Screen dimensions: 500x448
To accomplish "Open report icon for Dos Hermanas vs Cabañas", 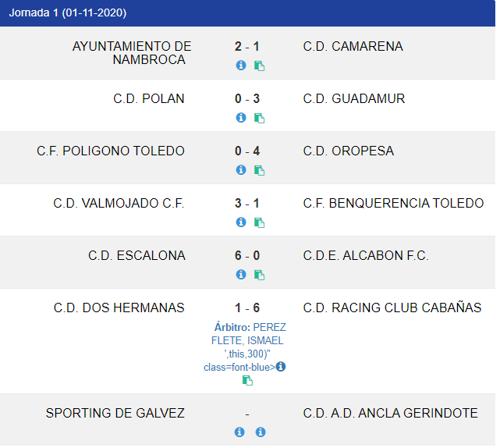I will click(247, 380).
